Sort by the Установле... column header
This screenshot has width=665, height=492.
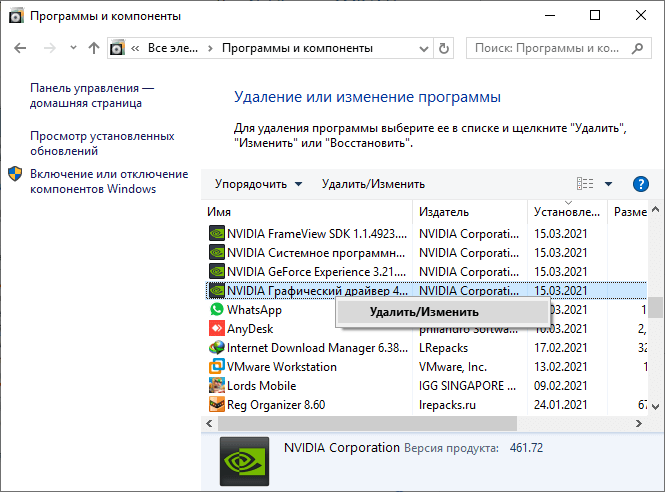(567, 212)
